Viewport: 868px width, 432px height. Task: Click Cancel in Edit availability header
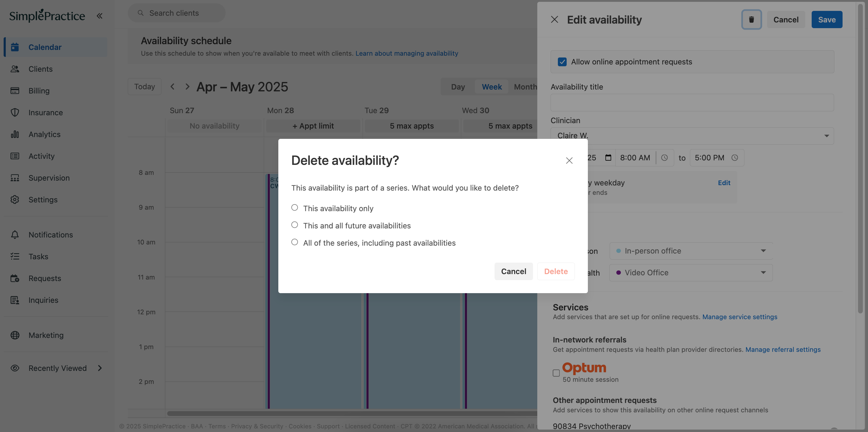pos(786,20)
